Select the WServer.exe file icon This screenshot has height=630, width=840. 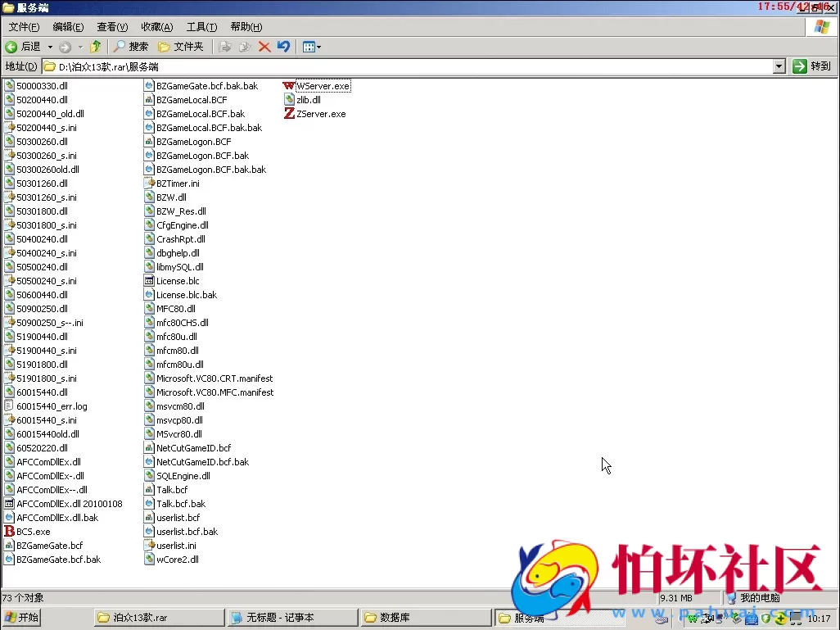point(289,86)
